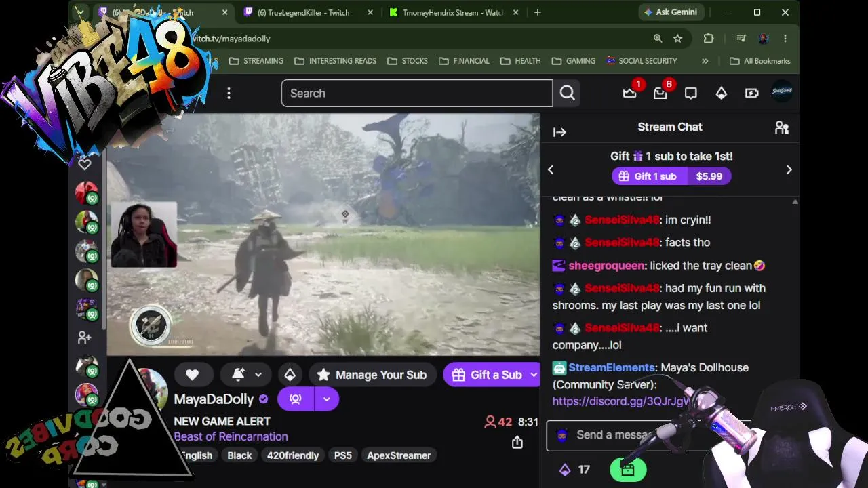Open the Chrome profile avatar
The height and width of the screenshot is (488, 868).
pos(763,39)
